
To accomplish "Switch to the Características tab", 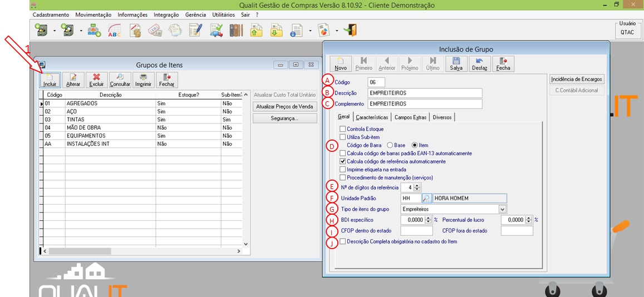I will [x=372, y=117].
